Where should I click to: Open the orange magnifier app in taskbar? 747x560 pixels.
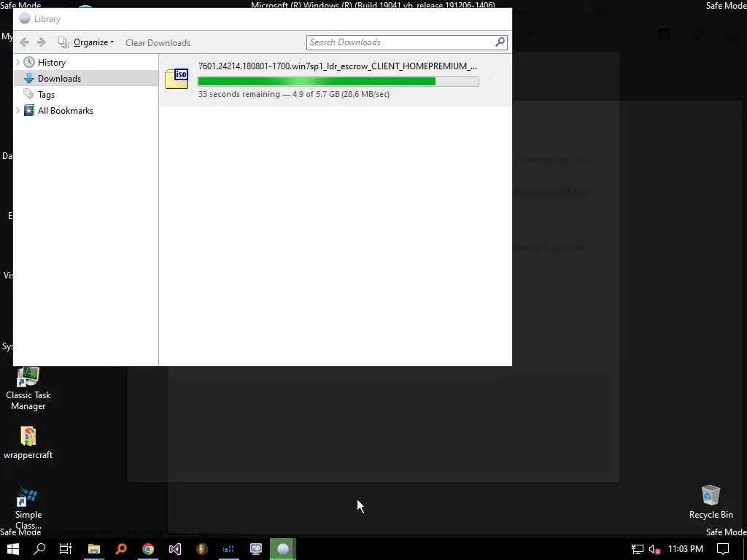(121, 549)
